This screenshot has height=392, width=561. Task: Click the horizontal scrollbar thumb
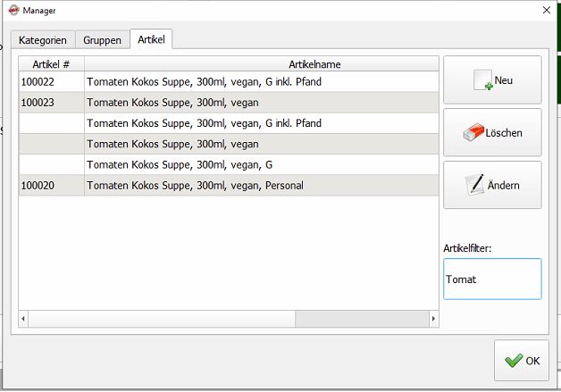[162, 318]
